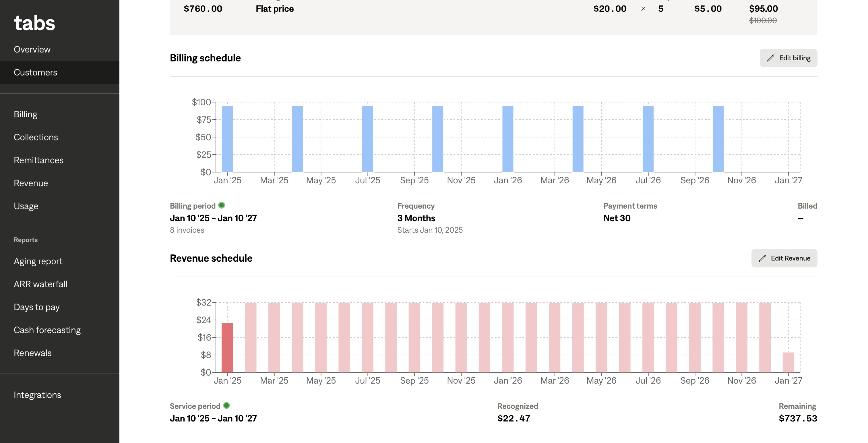Click green status dot next to Billing period
868x443 pixels.
(x=221, y=205)
